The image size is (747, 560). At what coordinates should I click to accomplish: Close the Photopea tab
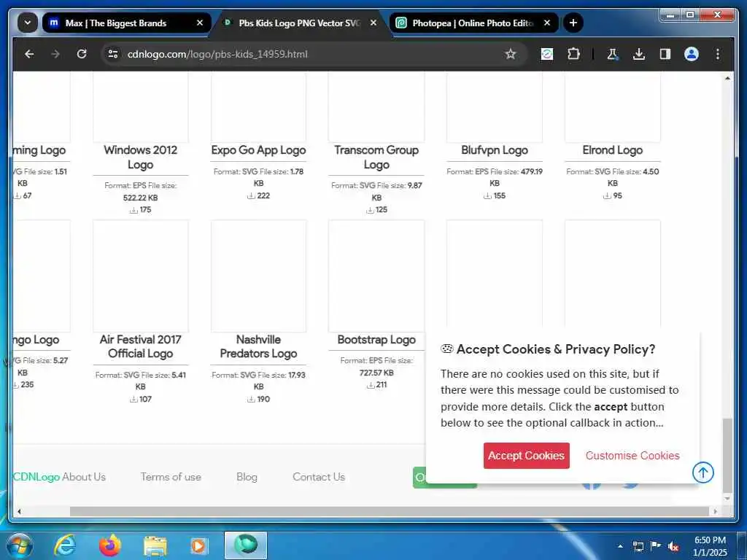pos(547,23)
